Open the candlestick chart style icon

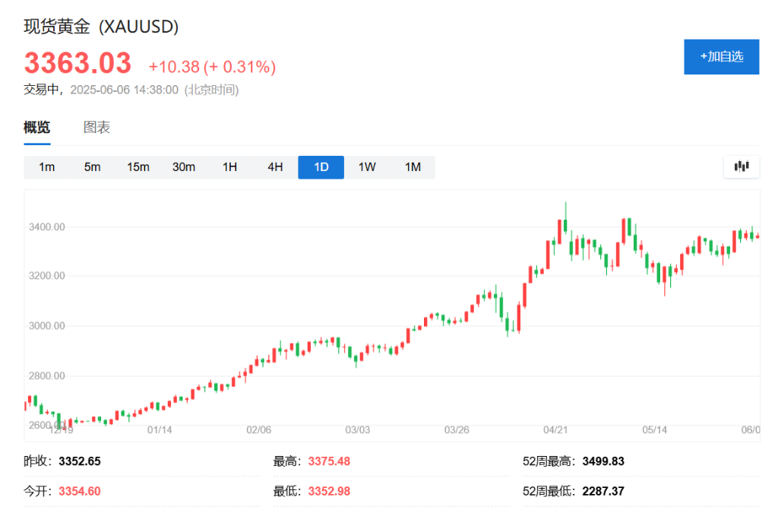740,166
